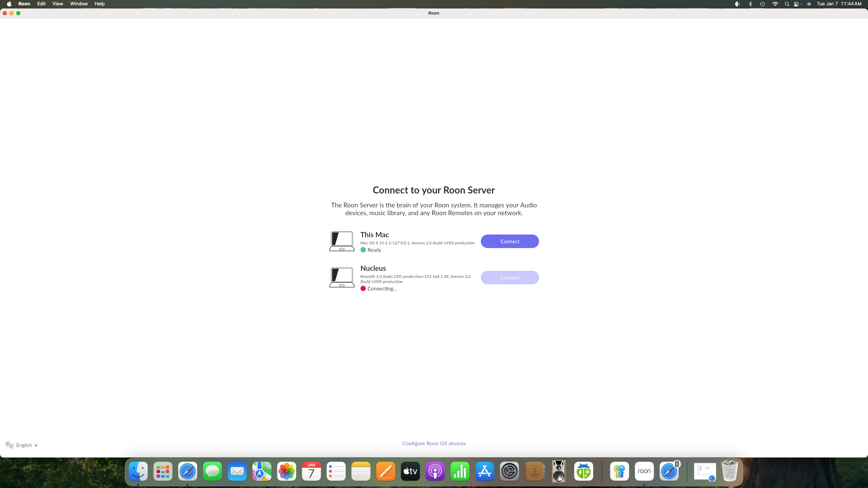Open Apple TV from the Dock

(x=410, y=471)
